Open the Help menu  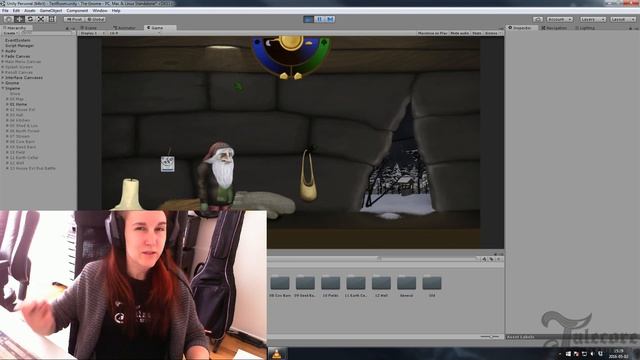pyautogui.click(x=116, y=11)
